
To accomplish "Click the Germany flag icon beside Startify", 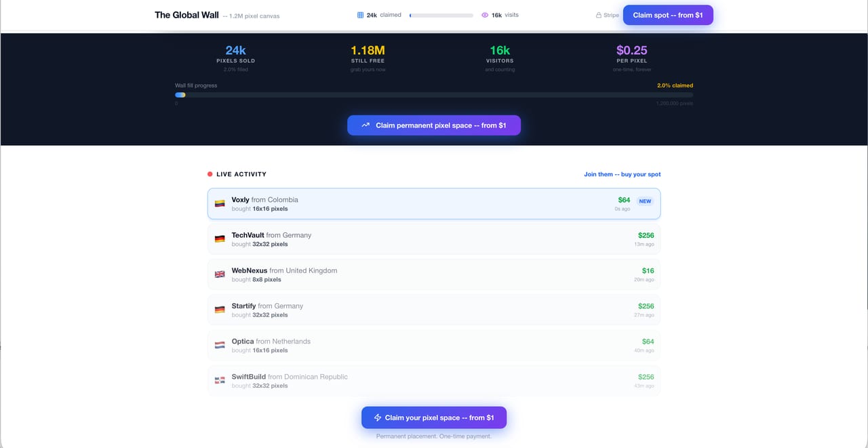I will point(220,310).
